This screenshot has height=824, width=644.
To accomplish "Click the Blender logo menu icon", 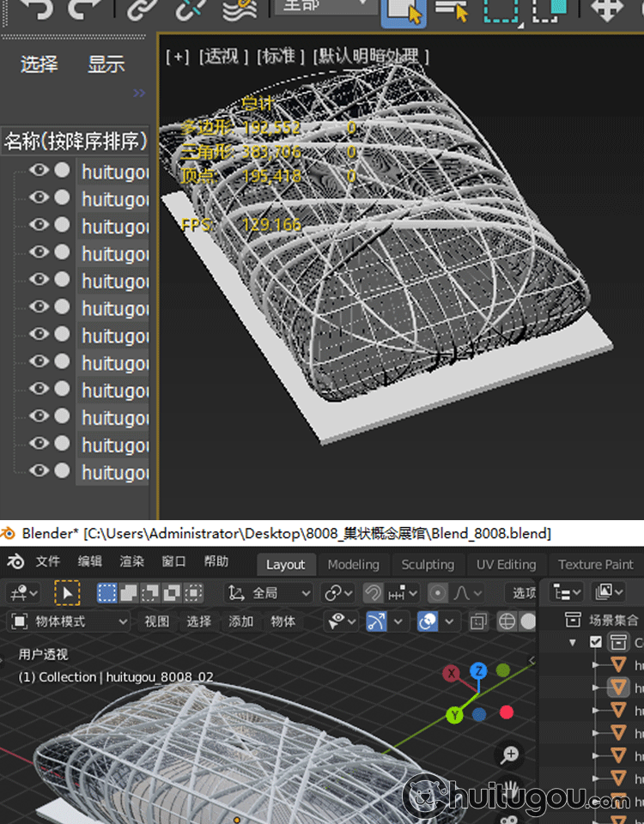I will point(16,563).
